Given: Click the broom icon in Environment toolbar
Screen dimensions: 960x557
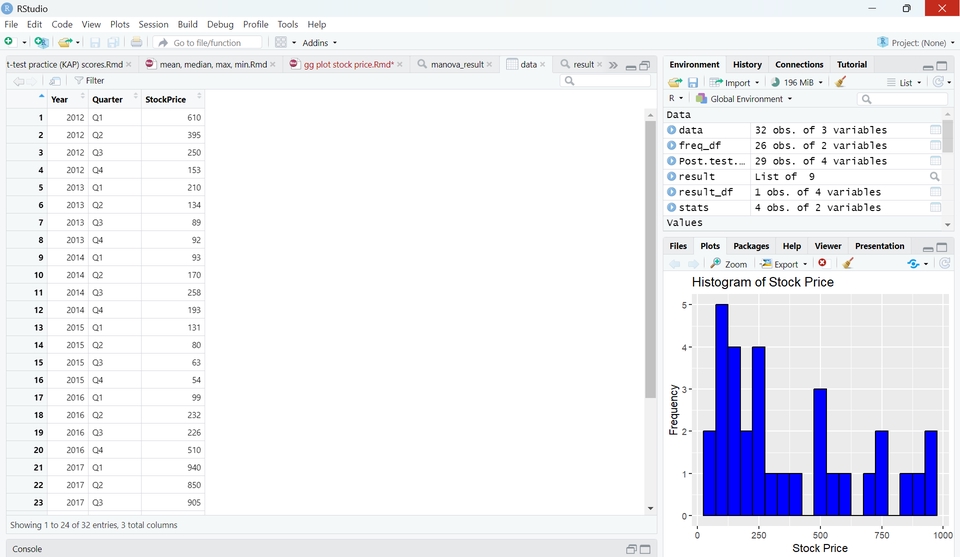Looking at the screenshot, I should tap(840, 82).
